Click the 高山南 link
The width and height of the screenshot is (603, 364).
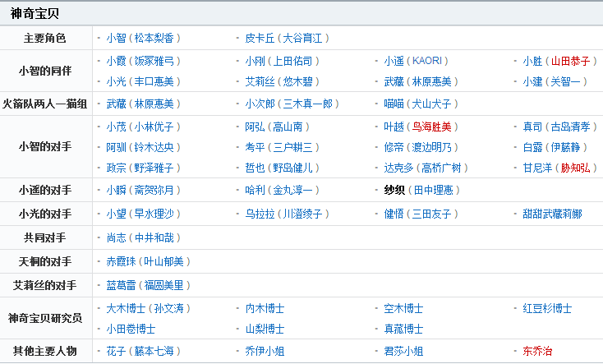pyautogui.click(x=288, y=127)
